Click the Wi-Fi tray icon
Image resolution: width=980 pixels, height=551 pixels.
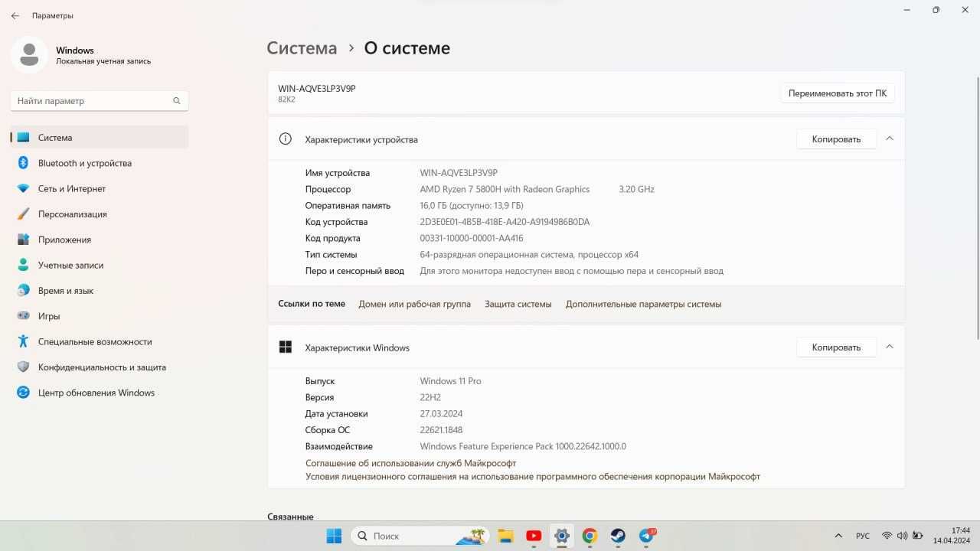[x=887, y=536]
